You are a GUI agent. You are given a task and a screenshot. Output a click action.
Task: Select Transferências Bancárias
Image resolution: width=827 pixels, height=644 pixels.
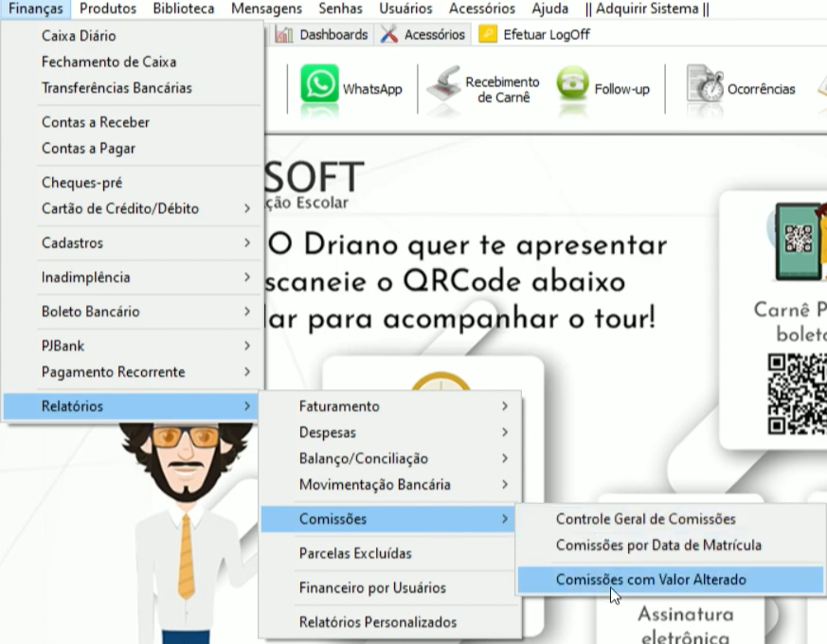(132, 87)
